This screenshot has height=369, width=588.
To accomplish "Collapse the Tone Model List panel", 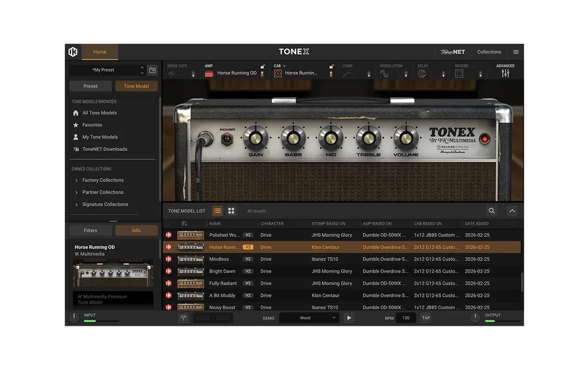I will pyautogui.click(x=512, y=211).
